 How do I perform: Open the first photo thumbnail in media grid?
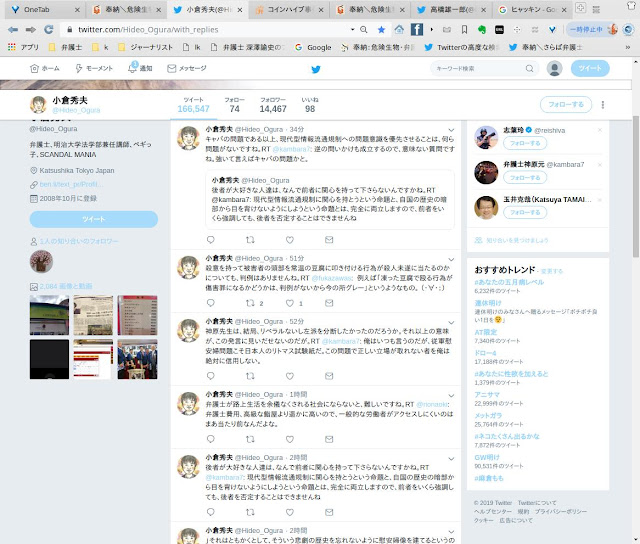[49, 315]
